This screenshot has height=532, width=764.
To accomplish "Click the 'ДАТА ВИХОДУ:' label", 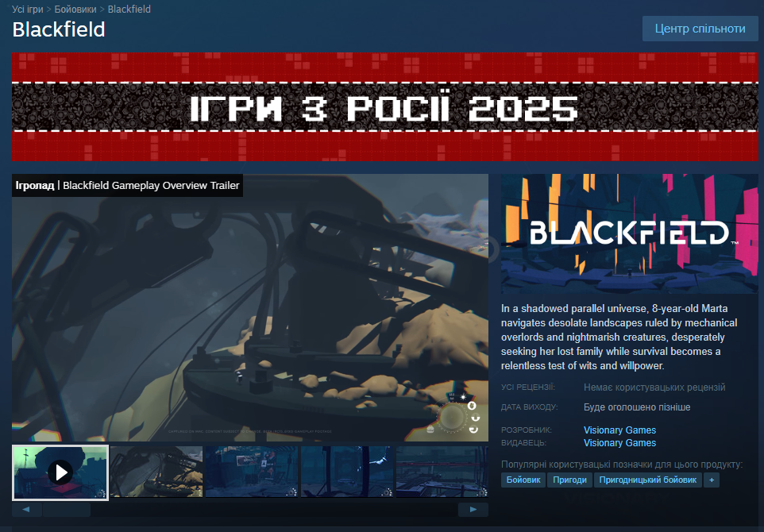I will pyautogui.click(x=529, y=407).
